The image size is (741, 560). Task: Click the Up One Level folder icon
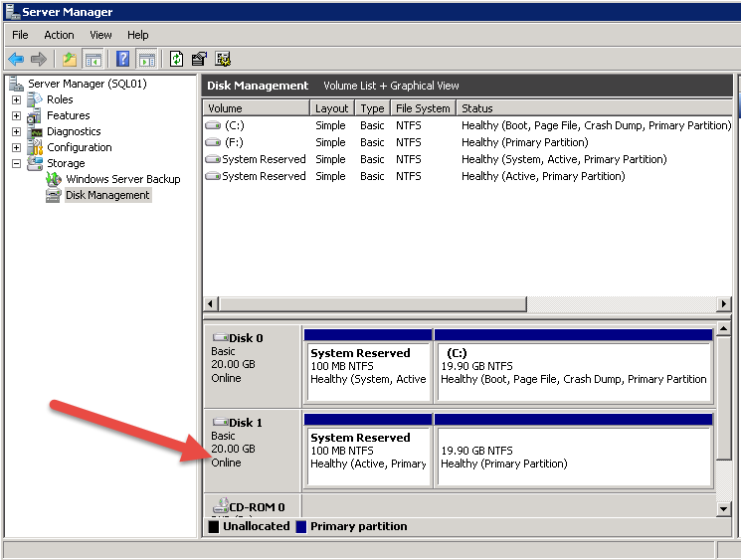click(70, 59)
